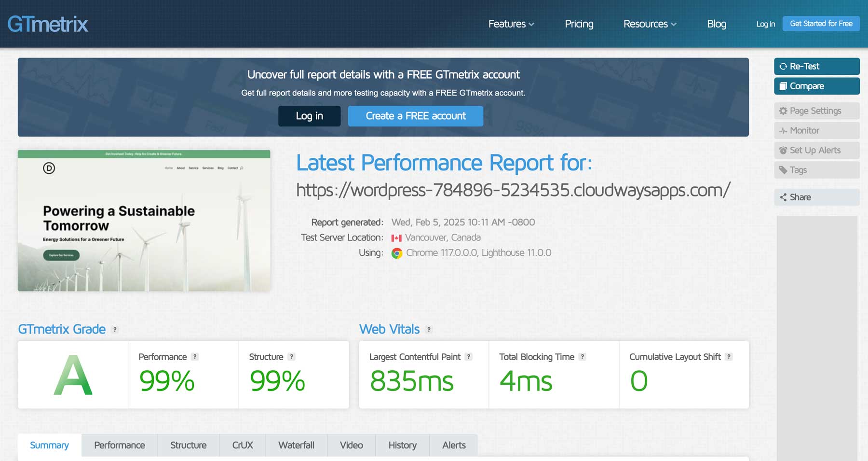Go to the Blog page

pyautogui.click(x=716, y=24)
